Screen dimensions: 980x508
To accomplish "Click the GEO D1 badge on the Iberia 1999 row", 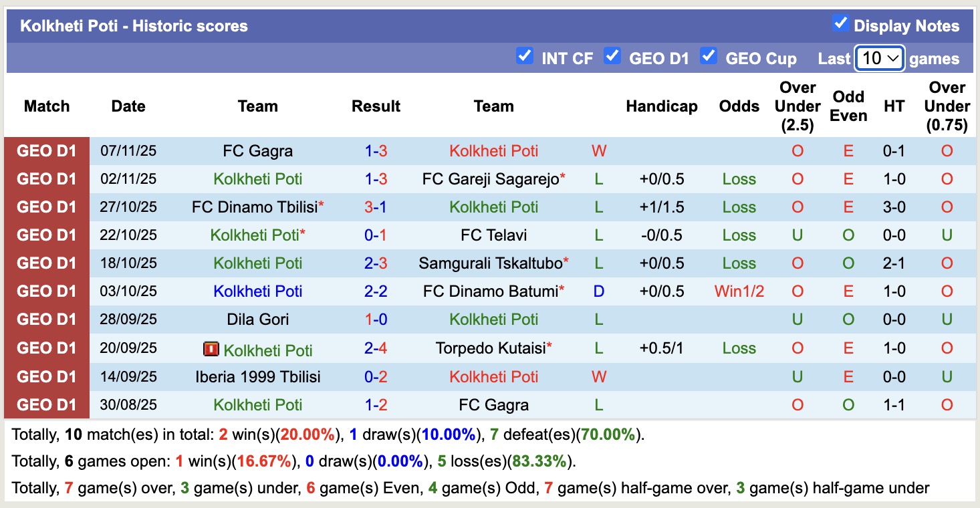I will 47,376.
